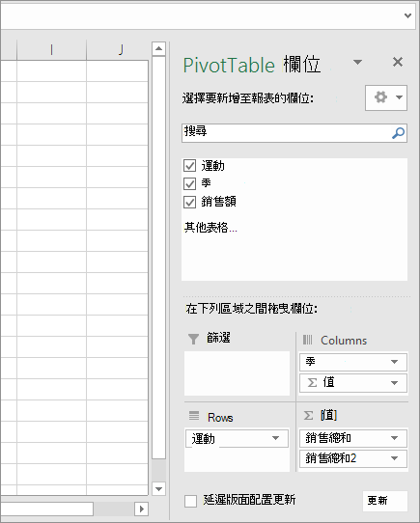
Task: Open dropdown for Σ 值 in Columns area
Action: click(394, 383)
